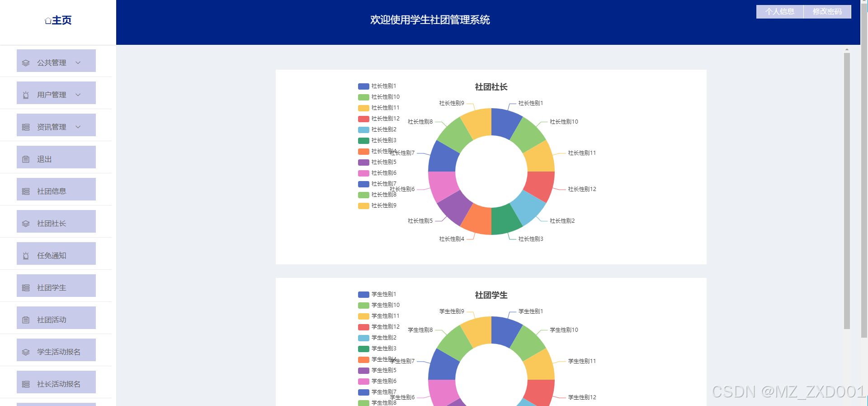Open the 资讯管理 menu
This screenshot has width=868, height=406.
coord(56,125)
